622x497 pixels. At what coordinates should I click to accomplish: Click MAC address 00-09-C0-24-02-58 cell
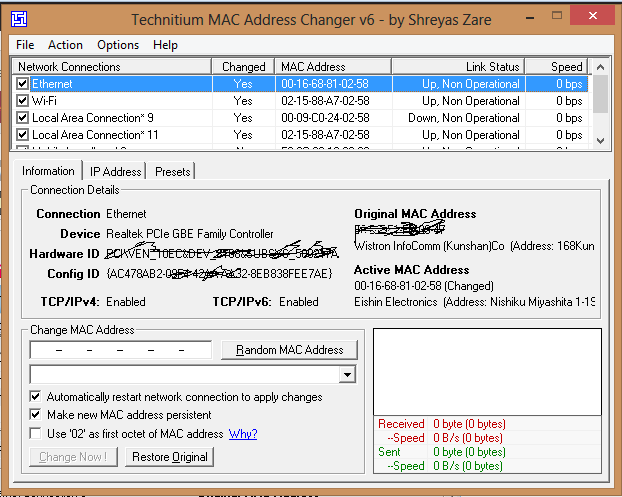pos(325,118)
